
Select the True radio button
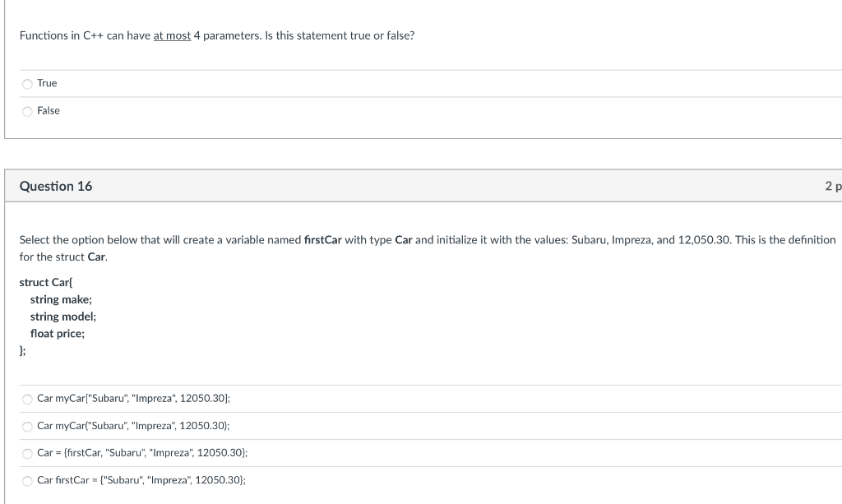(27, 84)
